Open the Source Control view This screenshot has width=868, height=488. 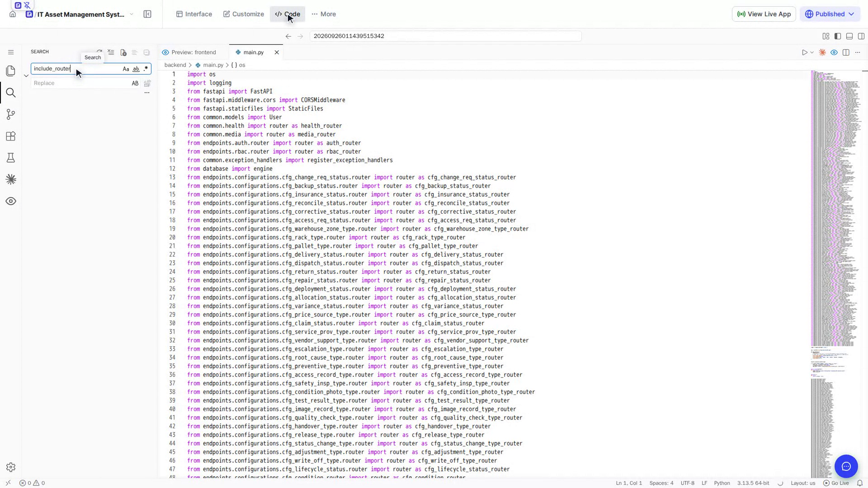coord(11,114)
